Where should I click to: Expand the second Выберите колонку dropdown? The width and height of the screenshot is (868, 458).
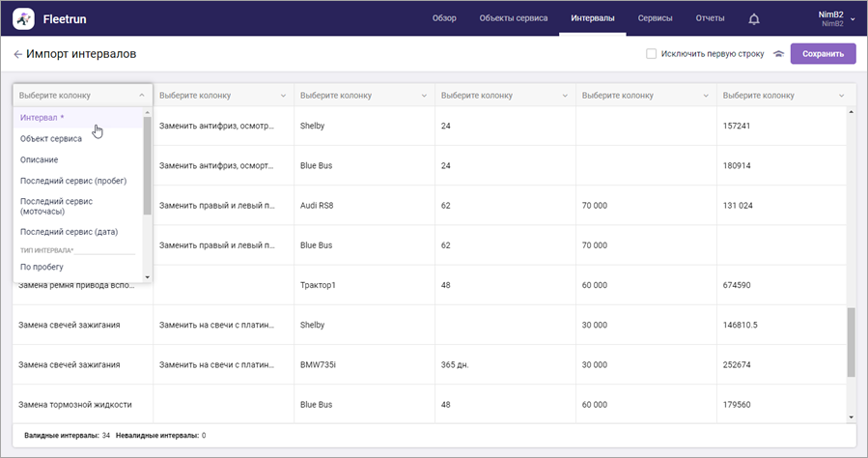(x=283, y=96)
